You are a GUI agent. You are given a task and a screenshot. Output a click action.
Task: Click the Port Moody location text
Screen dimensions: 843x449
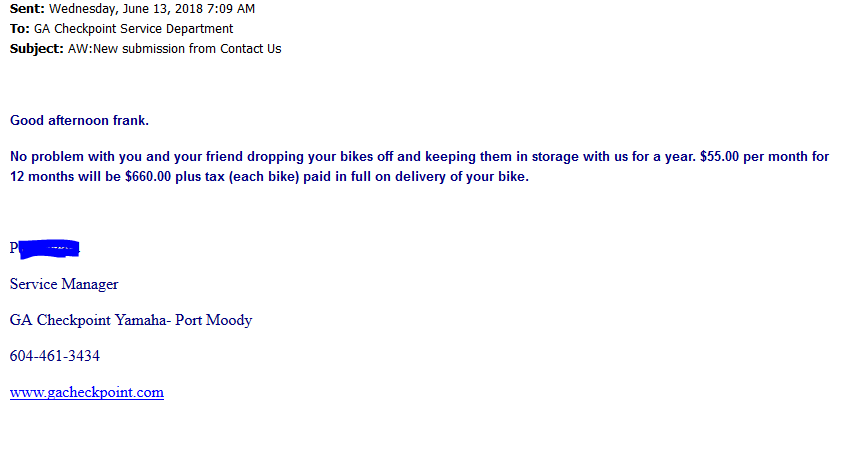coord(213,320)
